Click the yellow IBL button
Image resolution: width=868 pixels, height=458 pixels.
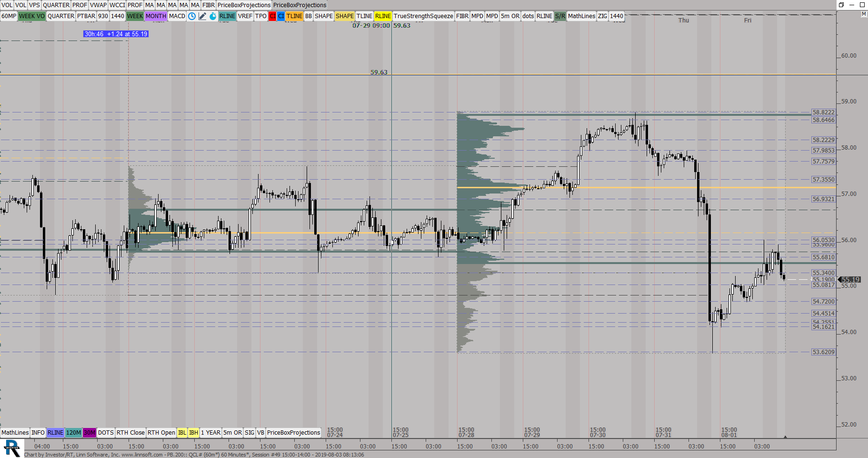(x=182, y=433)
